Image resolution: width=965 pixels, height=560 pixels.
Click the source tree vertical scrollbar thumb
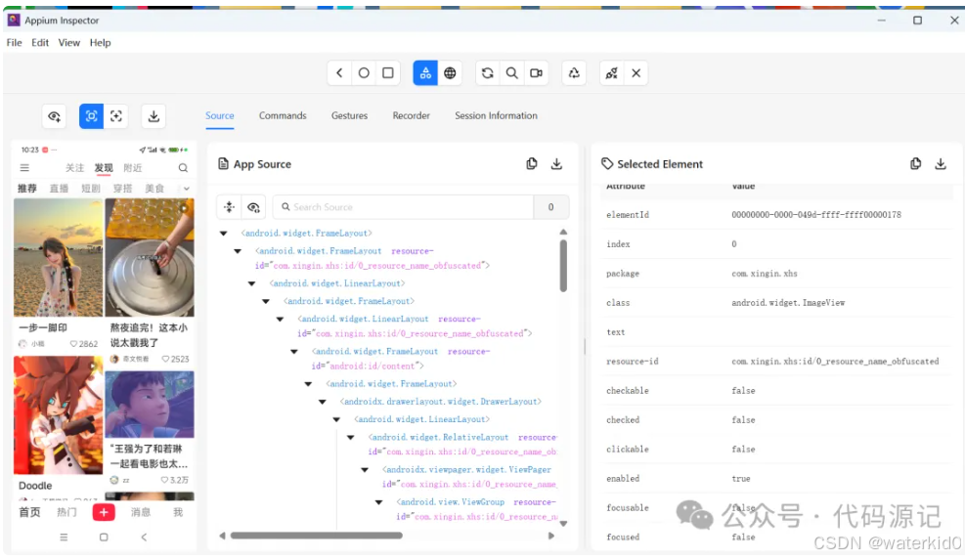(563, 265)
